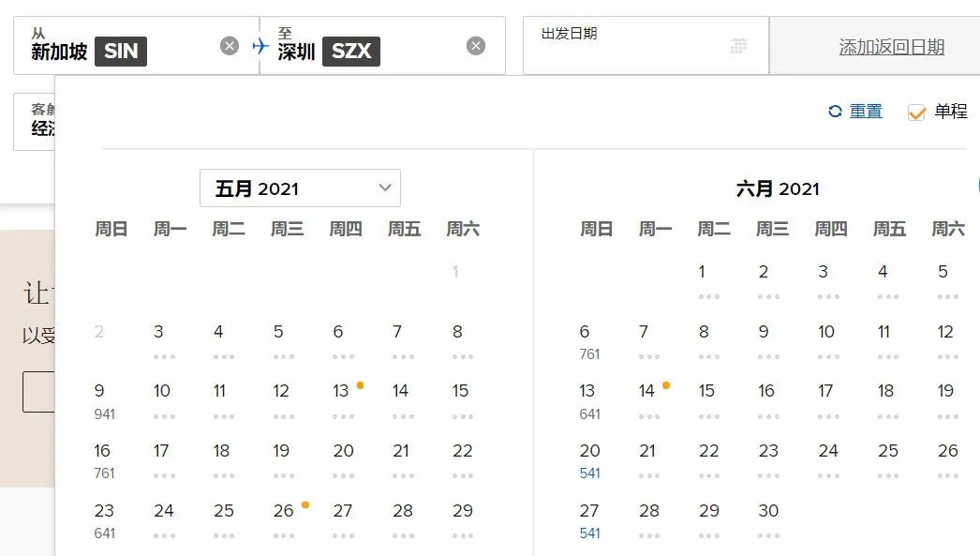
Task: Click the blue airplane swap icon
Action: pyautogui.click(x=260, y=46)
